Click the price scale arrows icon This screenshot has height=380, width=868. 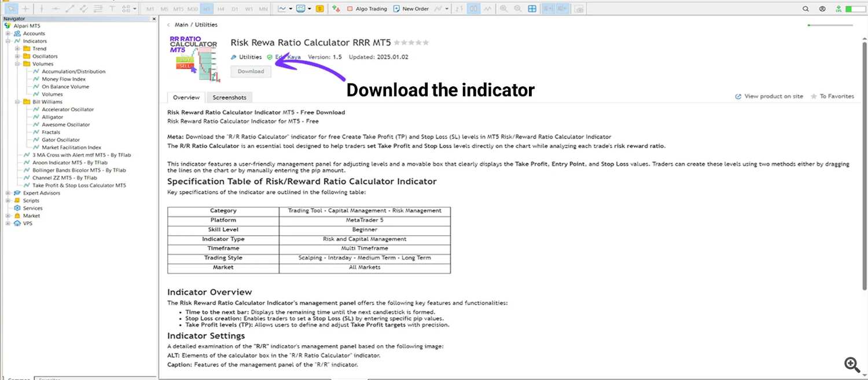click(x=459, y=9)
